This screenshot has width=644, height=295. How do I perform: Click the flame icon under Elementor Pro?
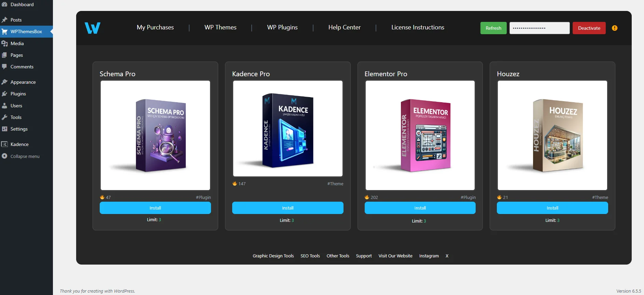point(367,197)
